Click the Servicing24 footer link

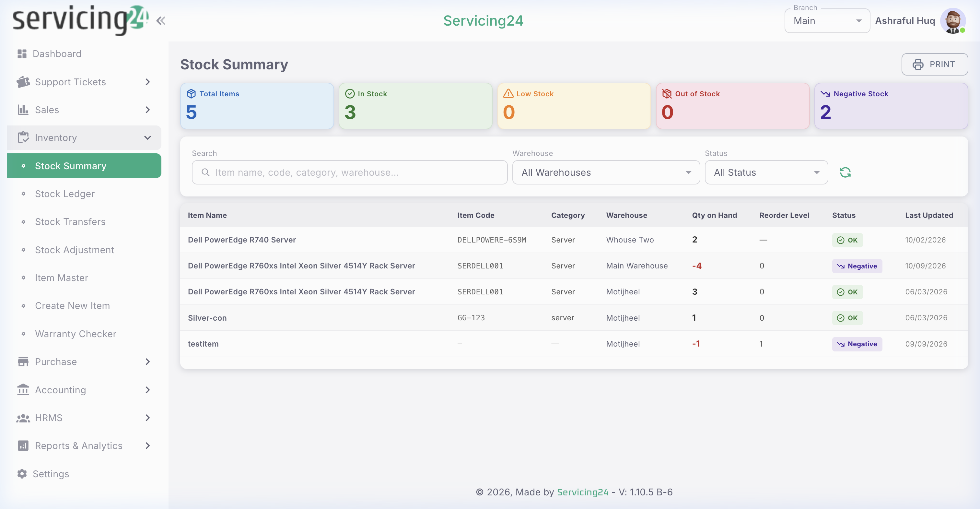[582, 492]
